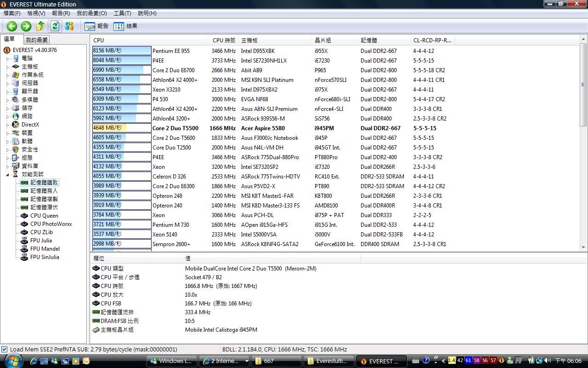Select the FPU SinJulia benchmark
This screenshot has width=588, height=368.
[x=45, y=257]
